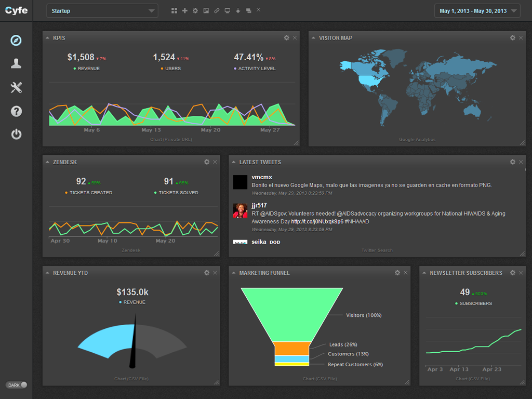Collapse the KPIS widget

[48, 38]
